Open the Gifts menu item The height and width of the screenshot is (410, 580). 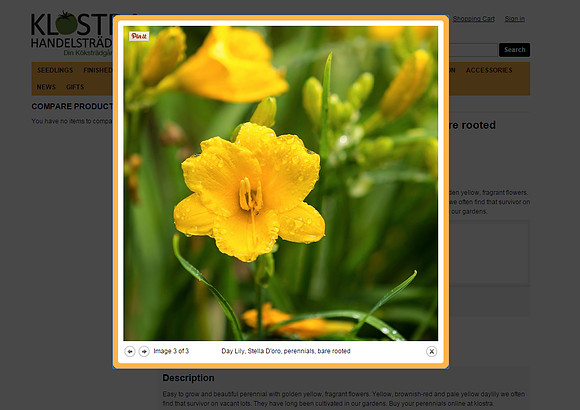[x=75, y=87]
